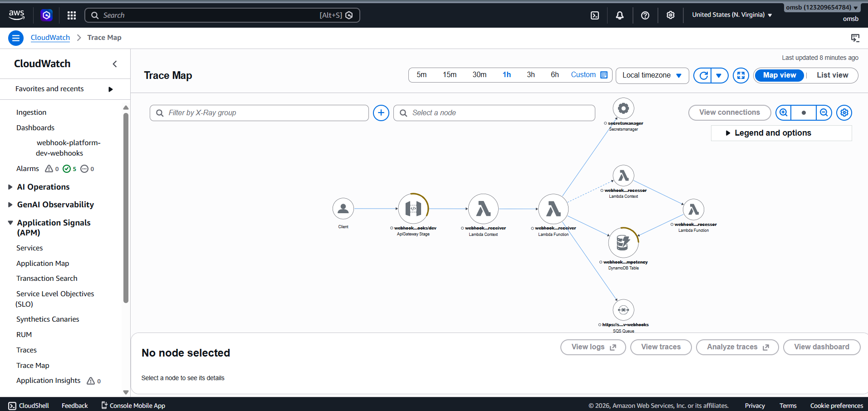Set time range to 5m
The height and width of the screenshot is (411, 868).
(x=422, y=75)
